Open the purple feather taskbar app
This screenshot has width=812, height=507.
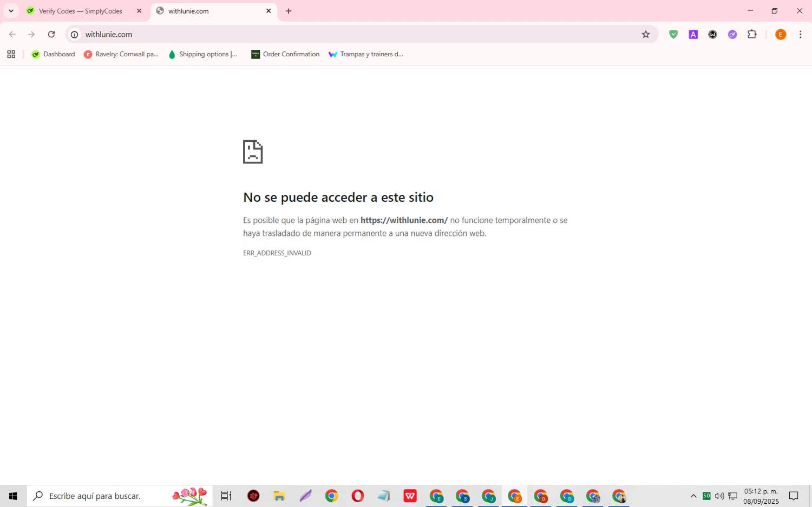coord(305,496)
